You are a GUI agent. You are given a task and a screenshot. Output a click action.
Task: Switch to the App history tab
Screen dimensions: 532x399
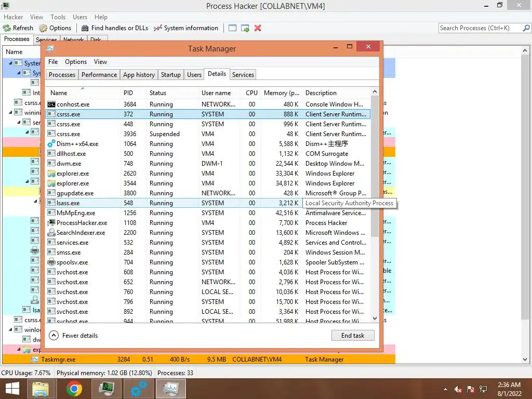click(139, 75)
